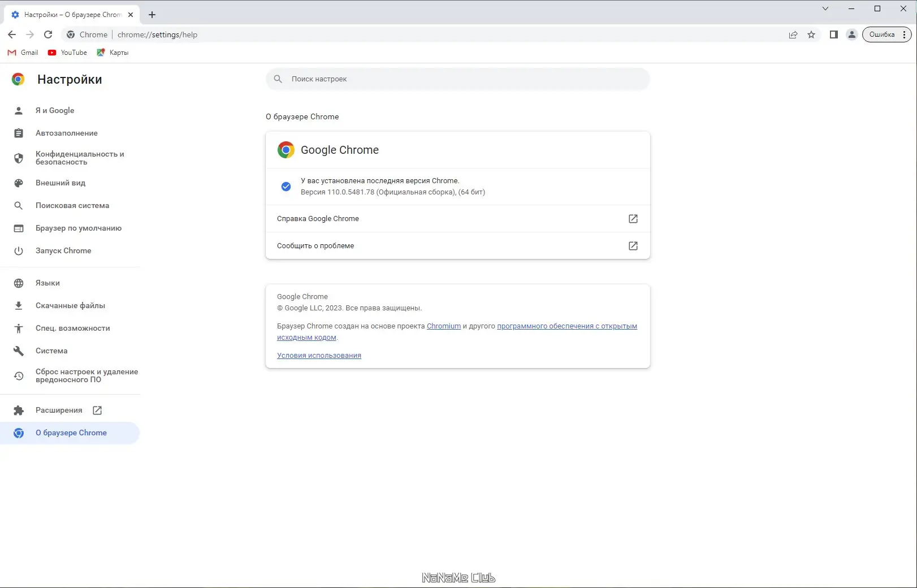Open Gmail bookmark in bookmarks bar

click(23, 53)
